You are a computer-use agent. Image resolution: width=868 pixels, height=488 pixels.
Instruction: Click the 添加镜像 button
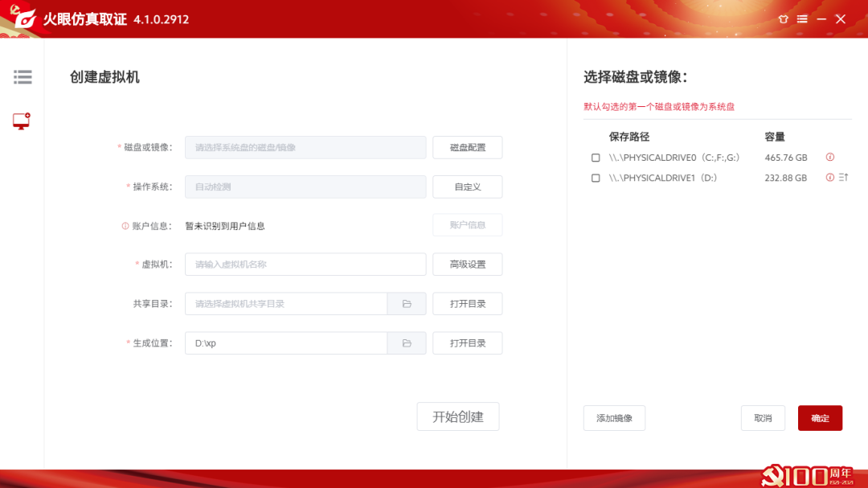point(615,418)
